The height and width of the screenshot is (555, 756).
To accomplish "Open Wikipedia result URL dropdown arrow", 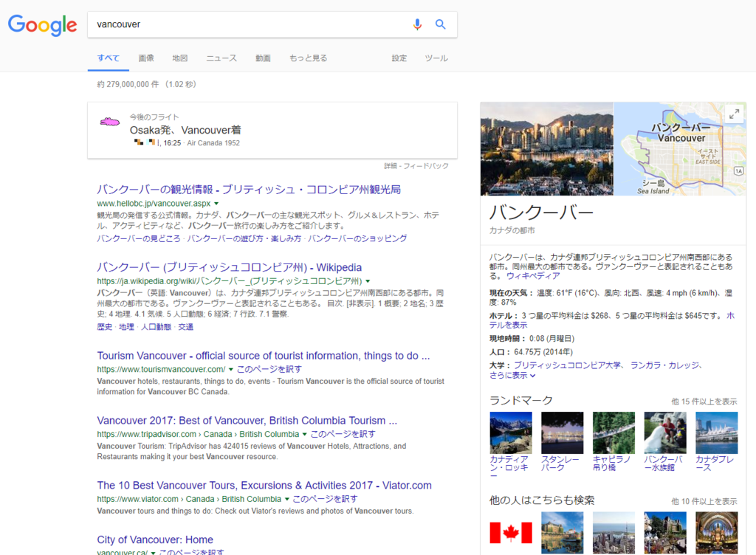I will pyautogui.click(x=368, y=281).
